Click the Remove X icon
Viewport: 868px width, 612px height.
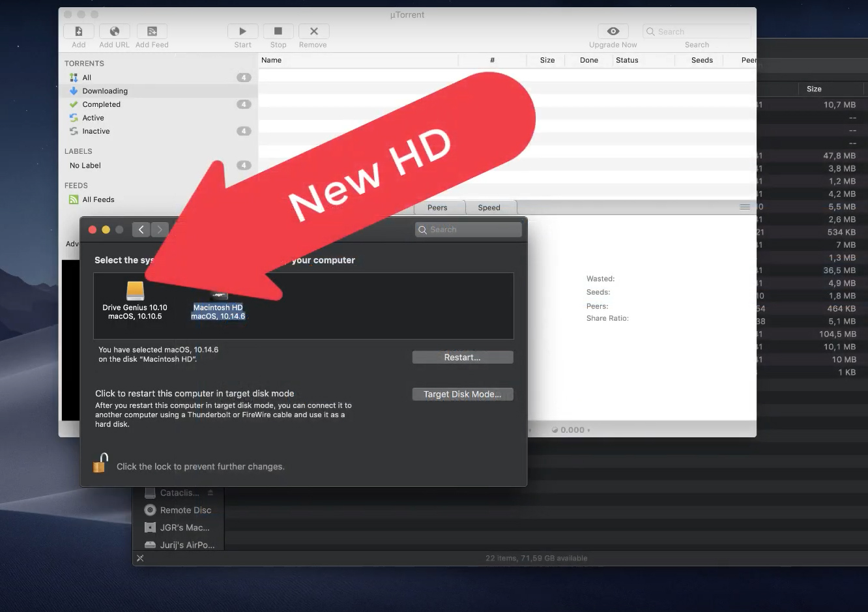point(313,31)
